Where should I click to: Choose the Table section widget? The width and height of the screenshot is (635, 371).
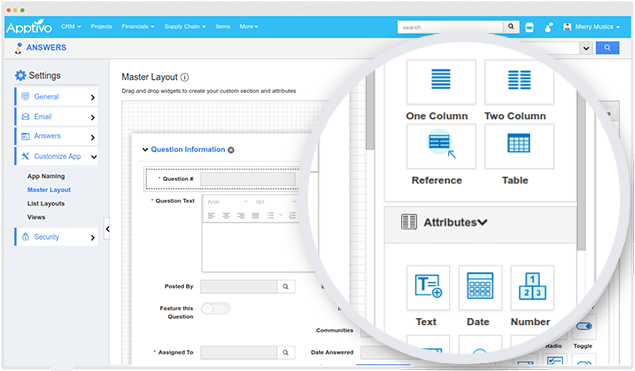(x=519, y=146)
